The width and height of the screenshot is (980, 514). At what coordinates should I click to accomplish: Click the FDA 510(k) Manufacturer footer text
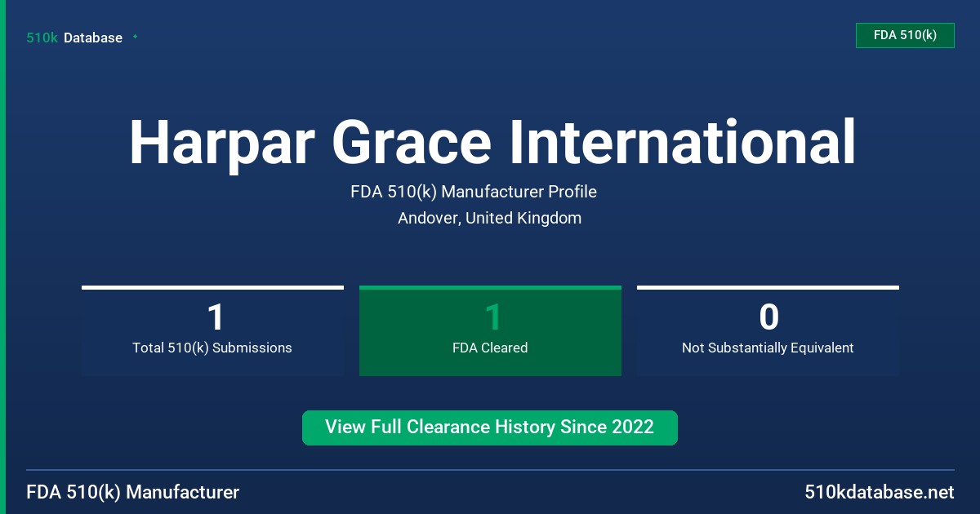(133, 492)
